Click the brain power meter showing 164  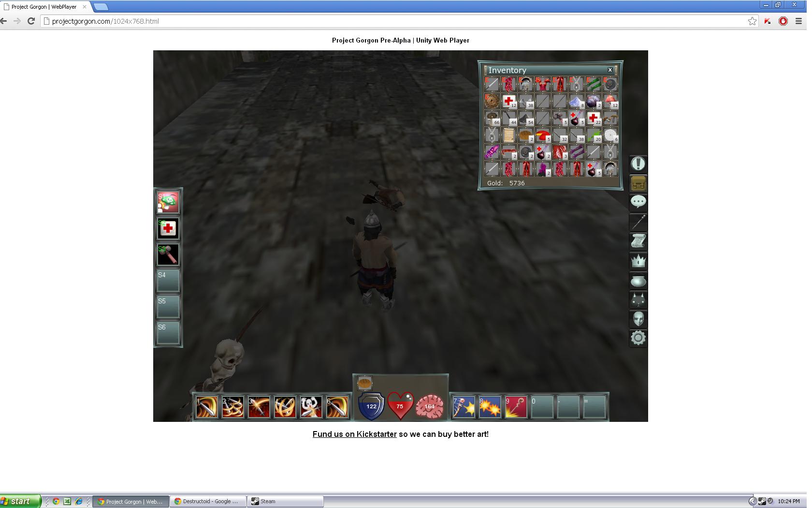tap(429, 406)
